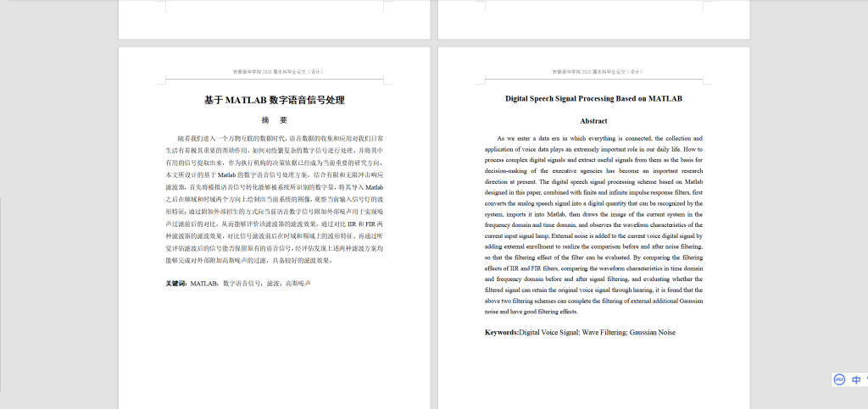The image size is (868, 409).
Task: Click the line noise and have good filtering effects
Action: [531, 312]
